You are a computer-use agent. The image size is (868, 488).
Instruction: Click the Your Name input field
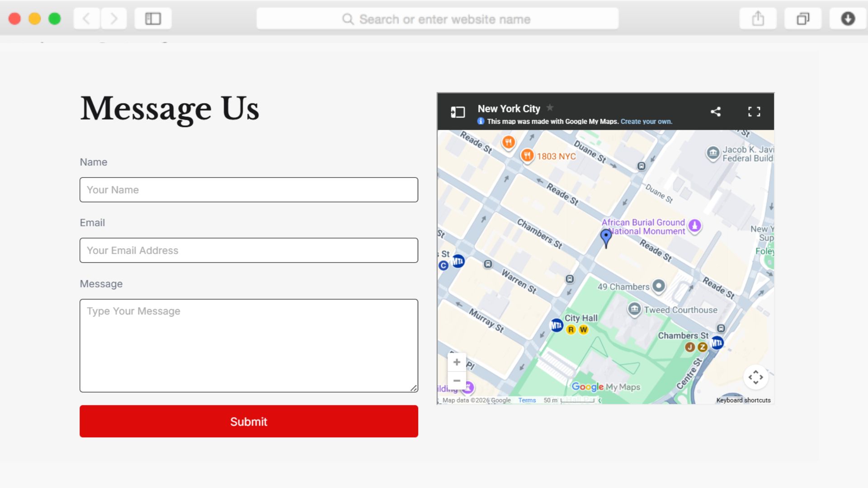249,190
